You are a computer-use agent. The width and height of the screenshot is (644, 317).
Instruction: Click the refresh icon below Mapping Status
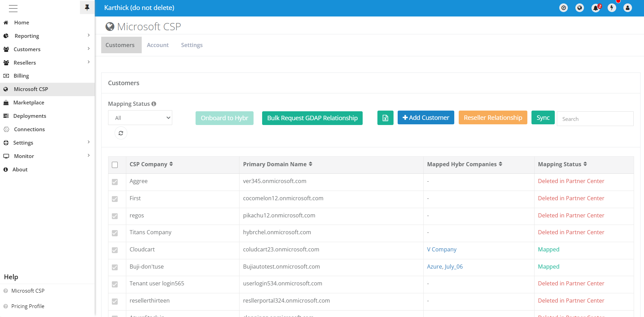point(121,133)
